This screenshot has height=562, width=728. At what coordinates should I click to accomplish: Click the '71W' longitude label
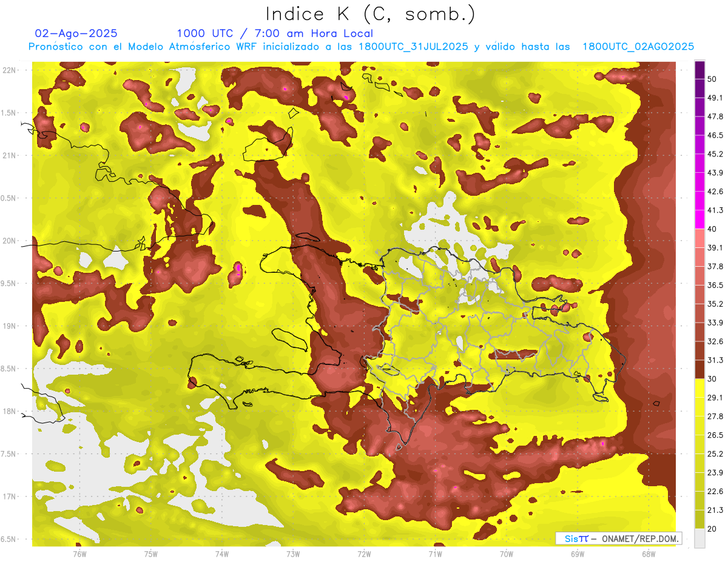pyautogui.click(x=435, y=554)
